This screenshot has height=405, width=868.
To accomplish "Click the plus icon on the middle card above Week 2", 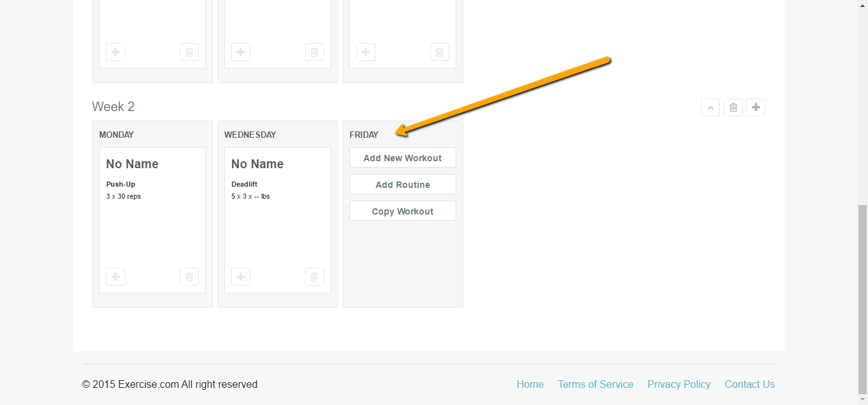I will tap(241, 52).
